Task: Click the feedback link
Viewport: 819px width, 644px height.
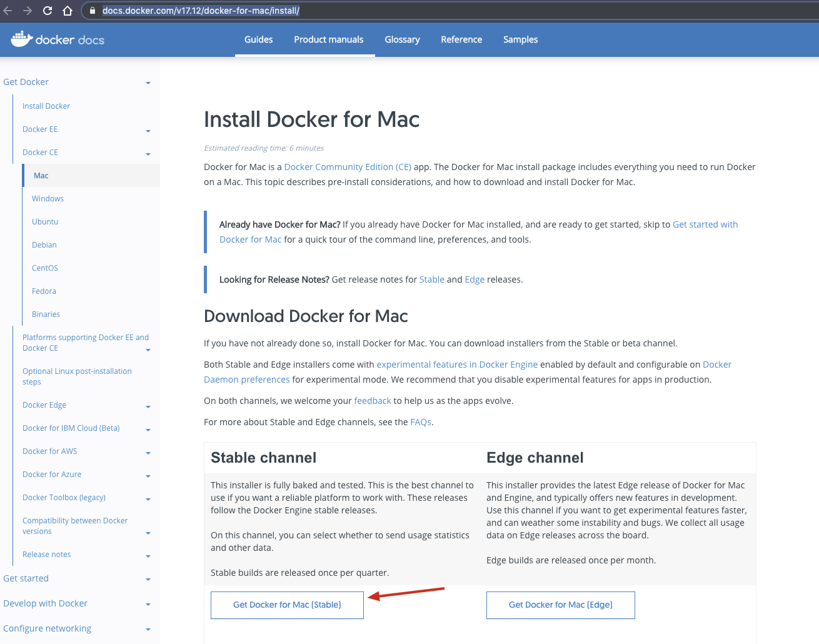Action: pyautogui.click(x=373, y=401)
